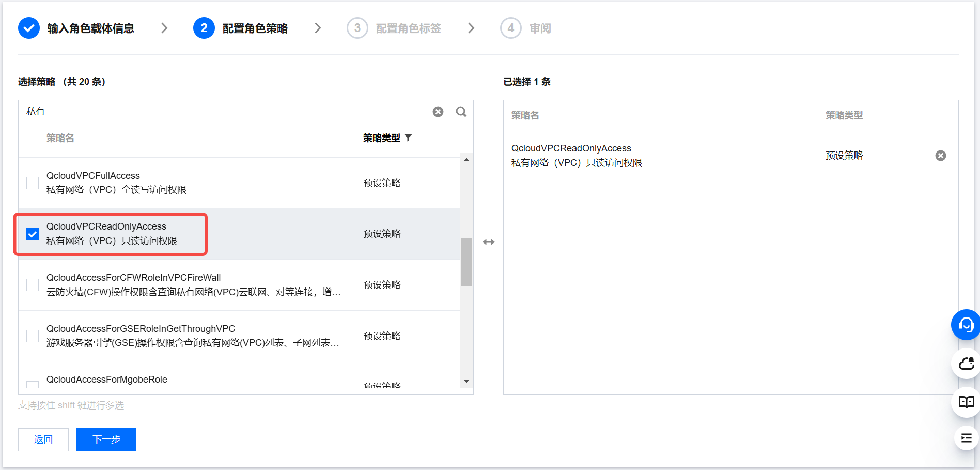Open the customer service headset icon
The width and height of the screenshot is (980, 470).
[965, 325]
